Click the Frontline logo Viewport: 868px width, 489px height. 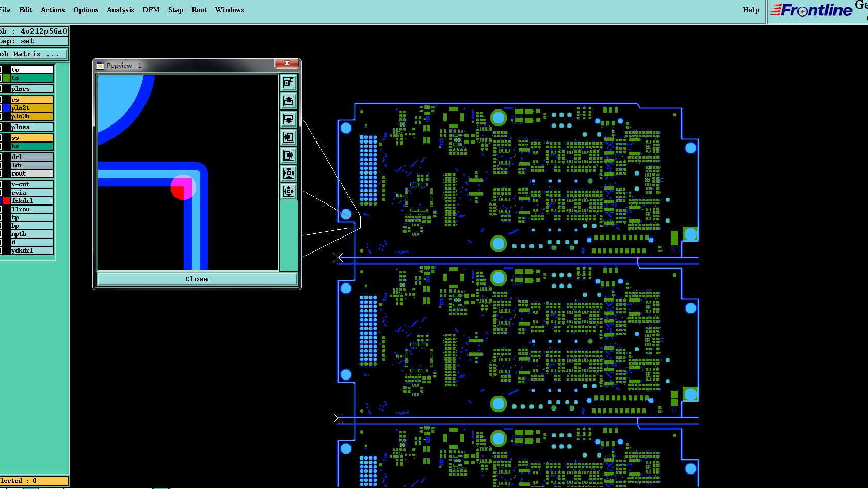click(812, 10)
